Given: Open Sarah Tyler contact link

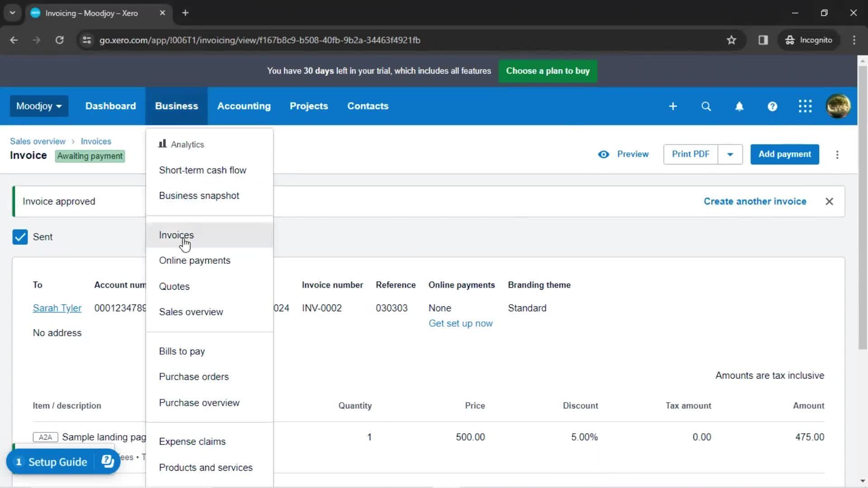Looking at the screenshot, I should coord(57,308).
